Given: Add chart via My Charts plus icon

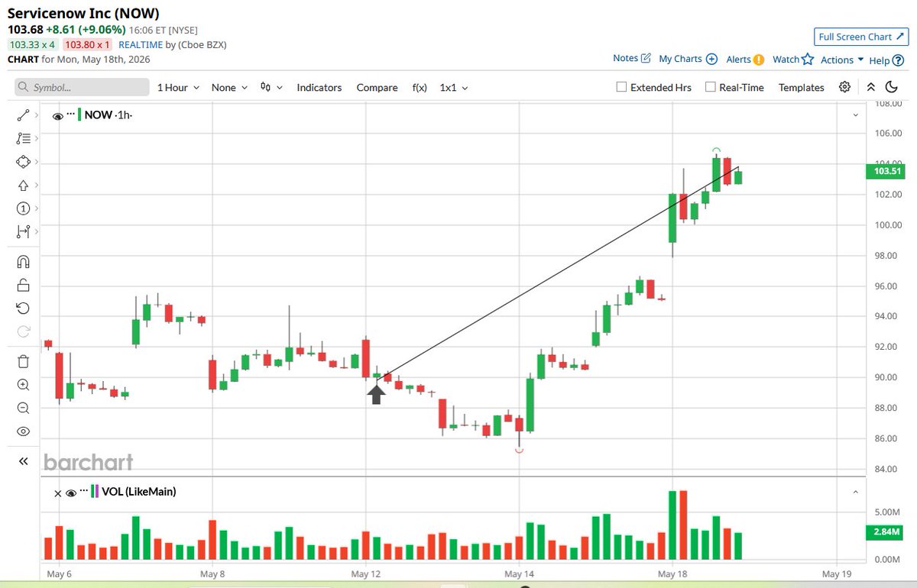Looking at the screenshot, I should point(711,59).
